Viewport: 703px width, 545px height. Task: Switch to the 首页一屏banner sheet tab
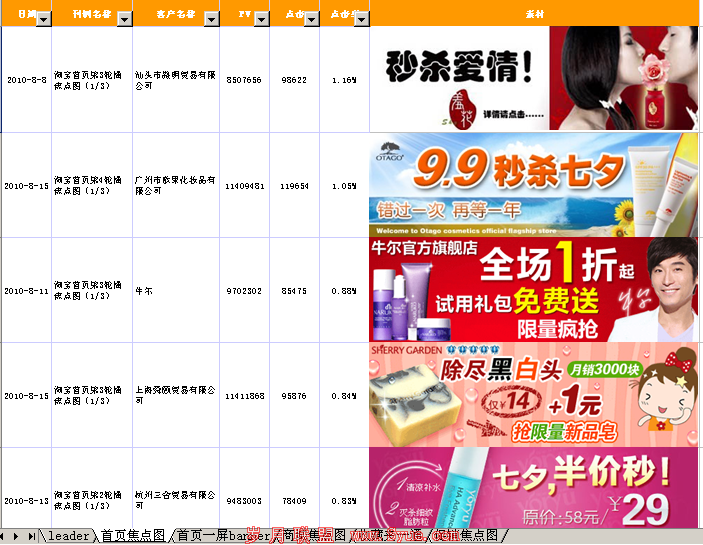[x=223, y=536]
